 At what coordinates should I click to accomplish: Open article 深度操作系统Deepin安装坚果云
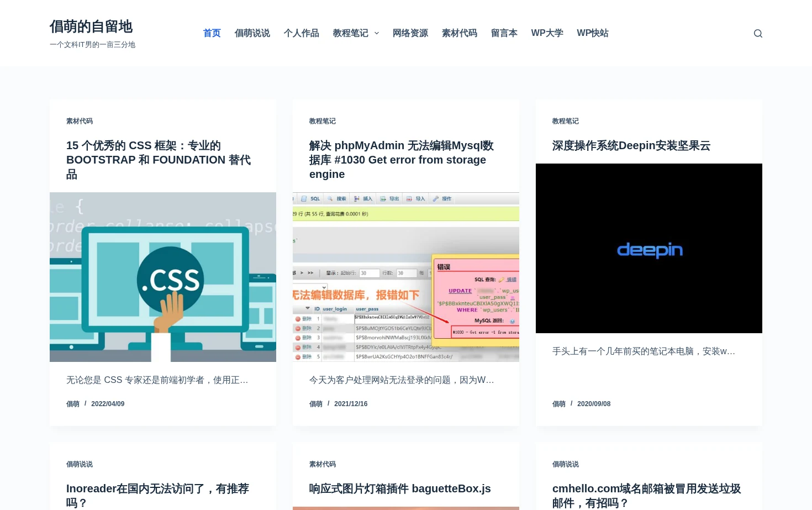(631, 145)
